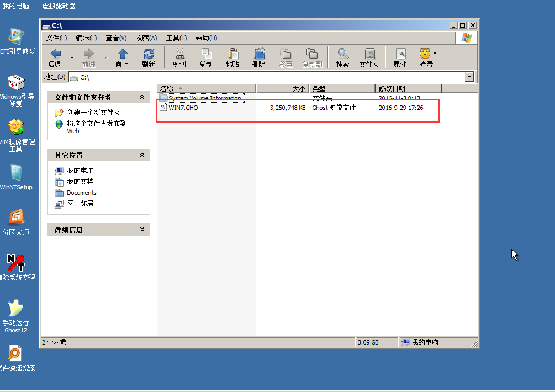Select the WinNTSetup desktop icon
The height and width of the screenshot is (392, 555).
click(x=16, y=173)
